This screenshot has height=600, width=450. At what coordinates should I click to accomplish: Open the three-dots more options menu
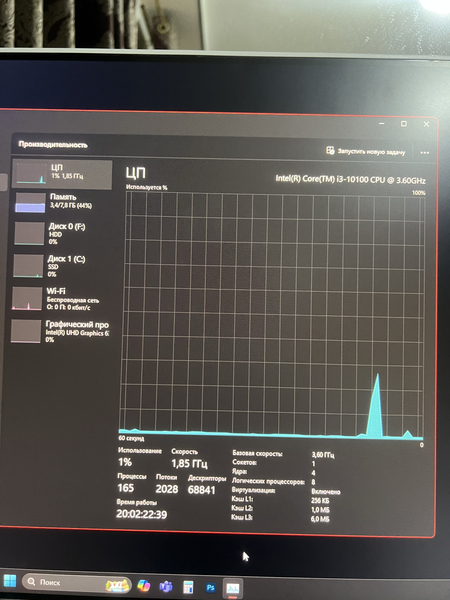tap(424, 153)
